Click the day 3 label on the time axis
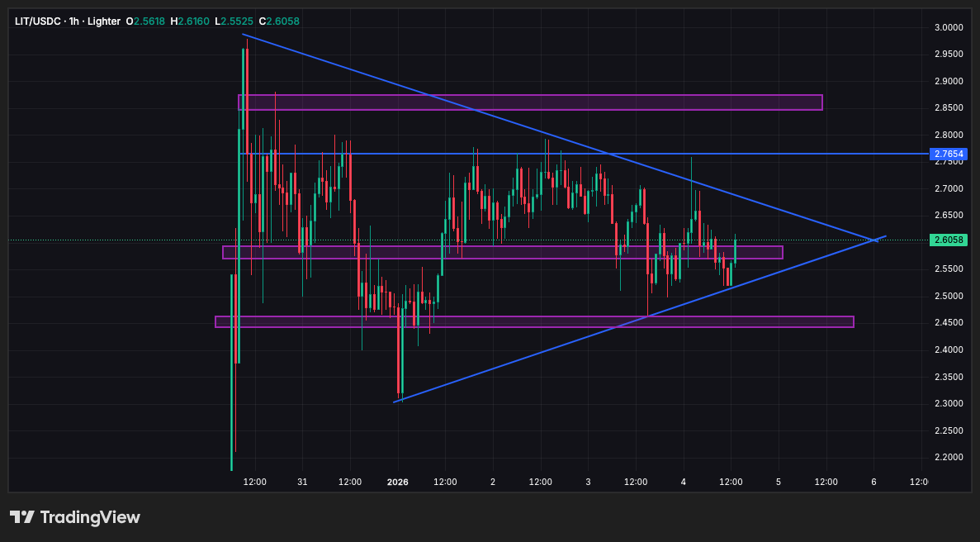The image size is (980, 542). point(588,482)
